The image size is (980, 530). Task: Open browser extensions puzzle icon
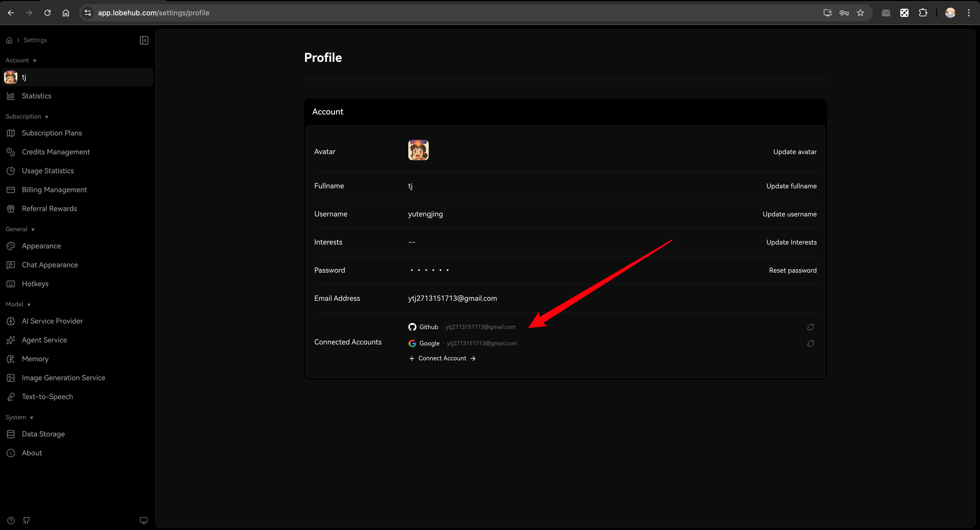pos(923,13)
